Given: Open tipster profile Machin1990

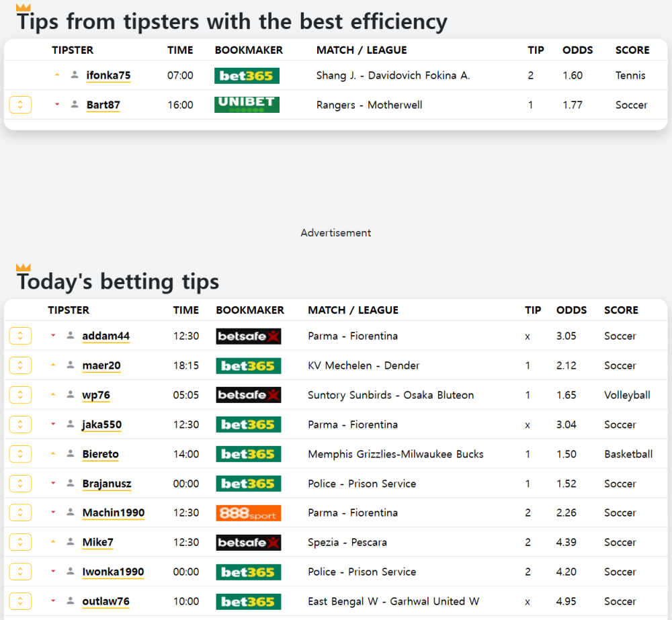Looking at the screenshot, I should pos(114,513).
